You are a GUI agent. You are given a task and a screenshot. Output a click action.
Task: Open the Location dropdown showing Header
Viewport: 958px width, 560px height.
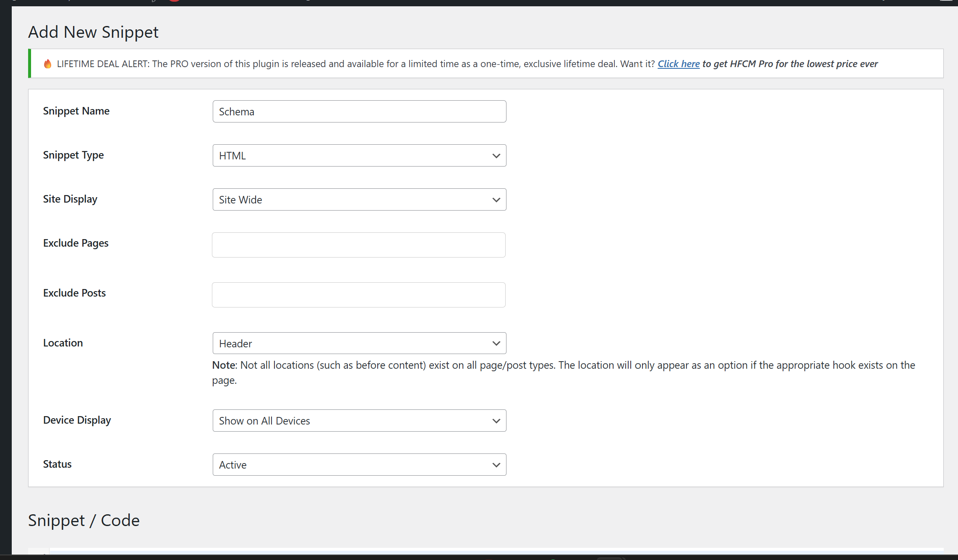click(x=359, y=343)
